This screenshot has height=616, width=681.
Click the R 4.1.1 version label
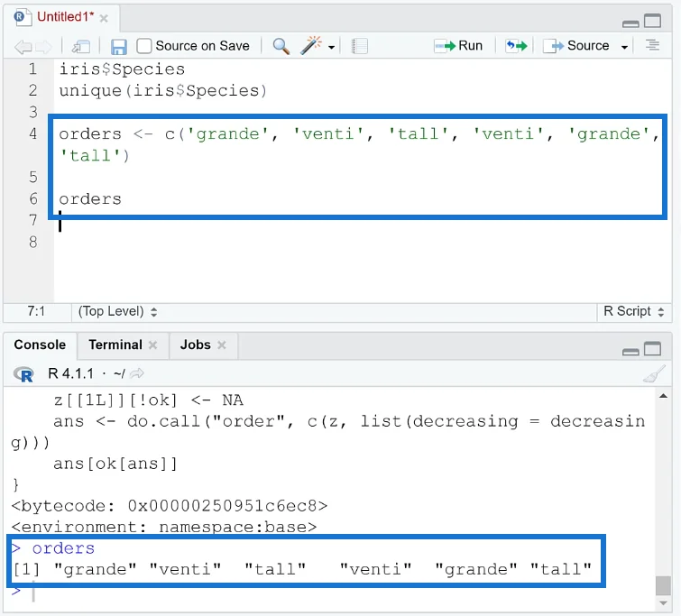(70, 373)
